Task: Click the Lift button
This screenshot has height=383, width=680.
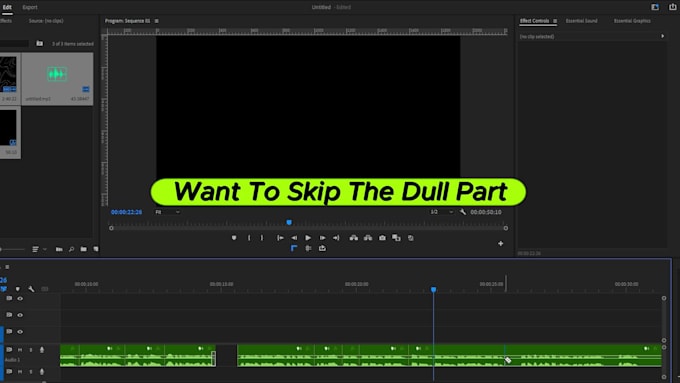Action: coord(354,238)
